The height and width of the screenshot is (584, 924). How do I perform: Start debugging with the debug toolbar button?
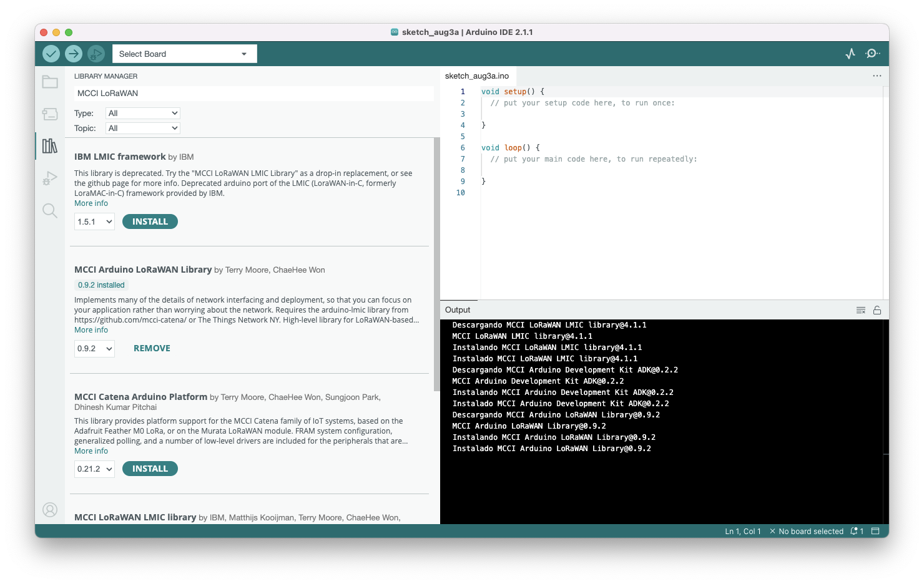click(96, 54)
